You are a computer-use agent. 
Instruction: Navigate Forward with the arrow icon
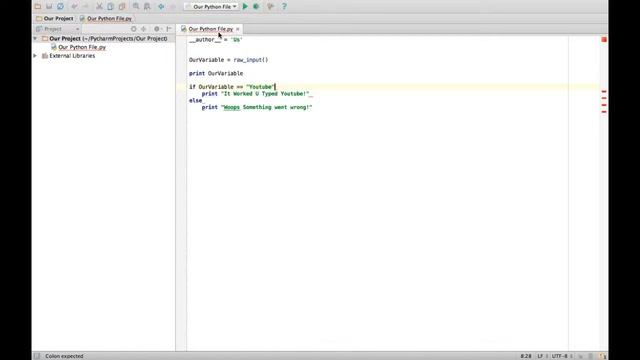(x=173, y=7)
